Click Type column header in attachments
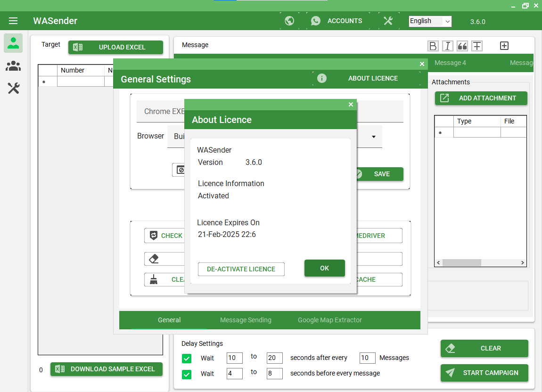Viewport: 542px width, 392px height. point(476,122)
